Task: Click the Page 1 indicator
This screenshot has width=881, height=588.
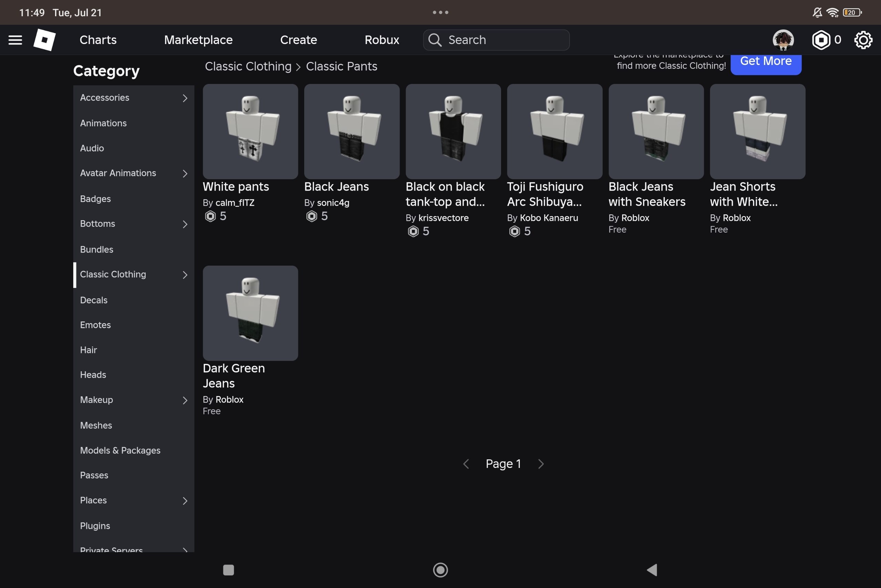Action: 503,464
